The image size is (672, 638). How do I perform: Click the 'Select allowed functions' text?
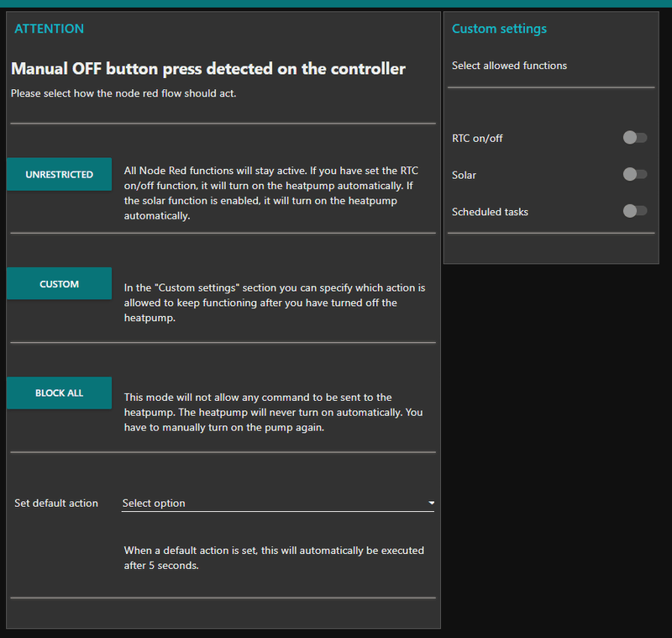(x=509, y=66)
